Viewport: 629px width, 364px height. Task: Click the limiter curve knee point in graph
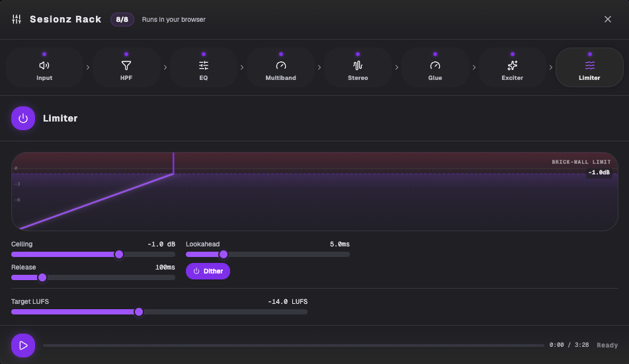173,174
